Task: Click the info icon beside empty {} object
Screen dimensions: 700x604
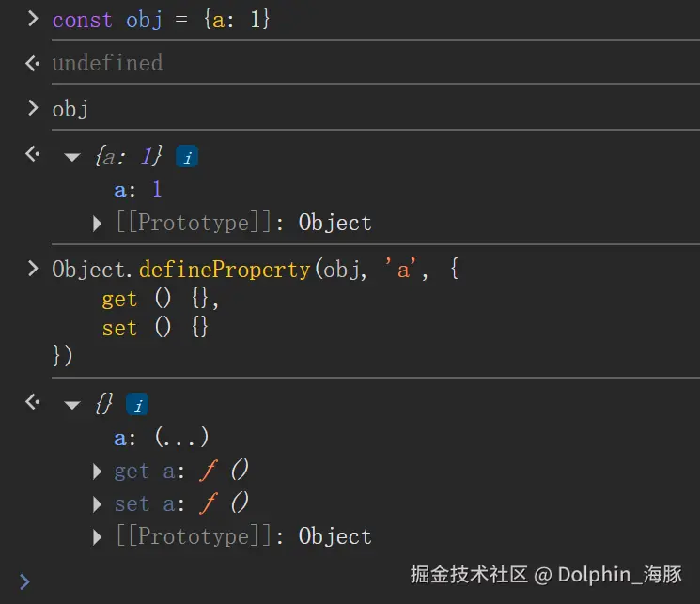Action: pos(137,406)
